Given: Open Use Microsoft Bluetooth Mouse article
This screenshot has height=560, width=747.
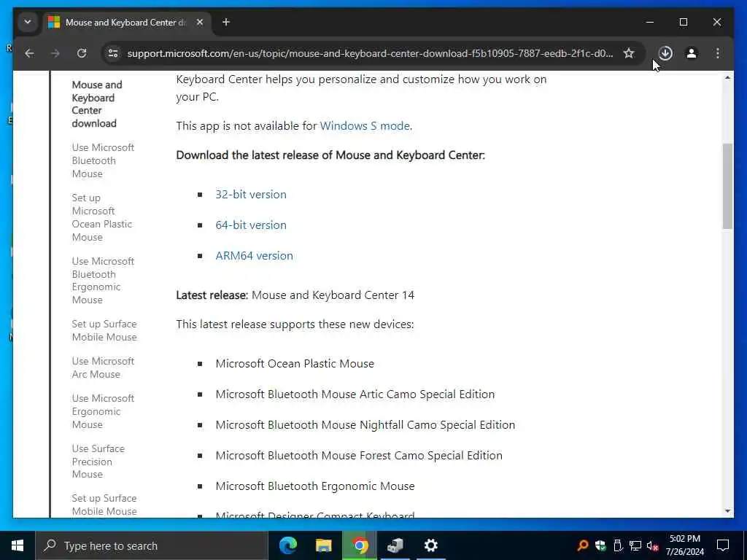Looking at the screenshot, I should (103, 160).
